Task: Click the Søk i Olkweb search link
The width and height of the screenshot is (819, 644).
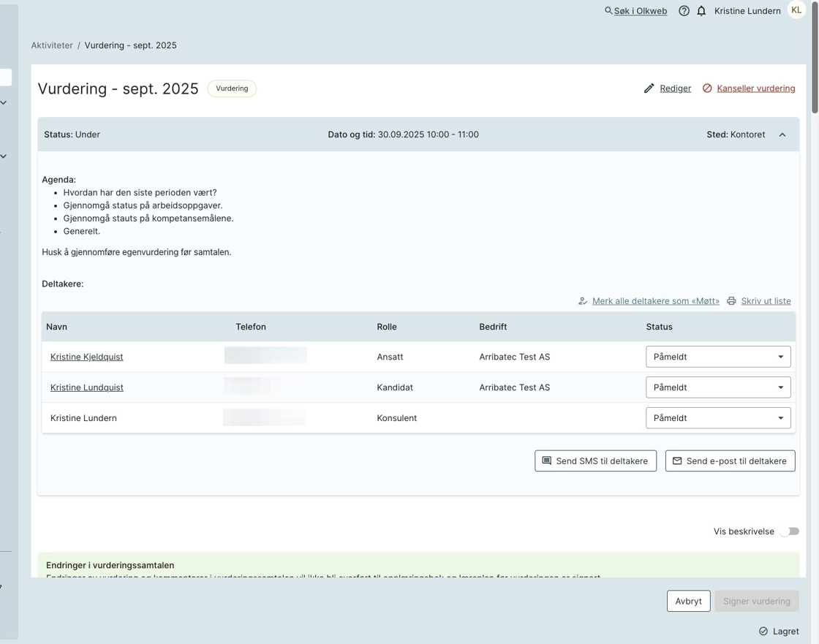Action: coord(640,11)
